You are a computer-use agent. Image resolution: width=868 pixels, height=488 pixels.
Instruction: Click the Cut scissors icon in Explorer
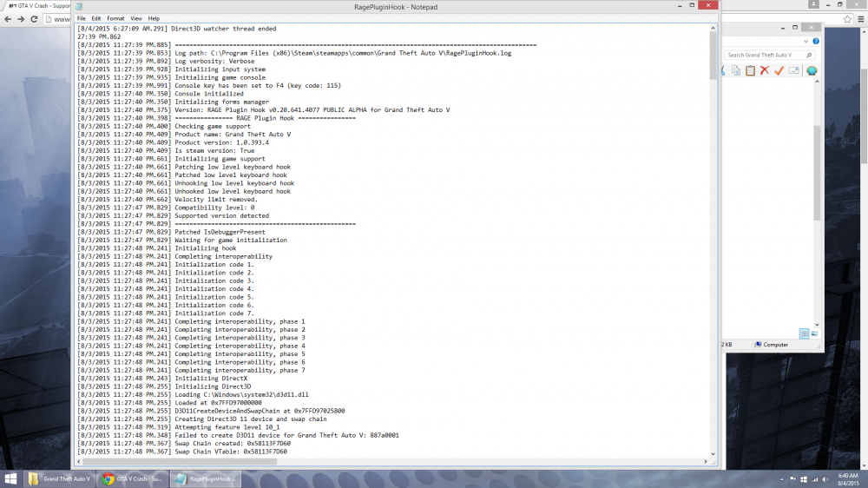pyautogui.click(x=723, y=70)
